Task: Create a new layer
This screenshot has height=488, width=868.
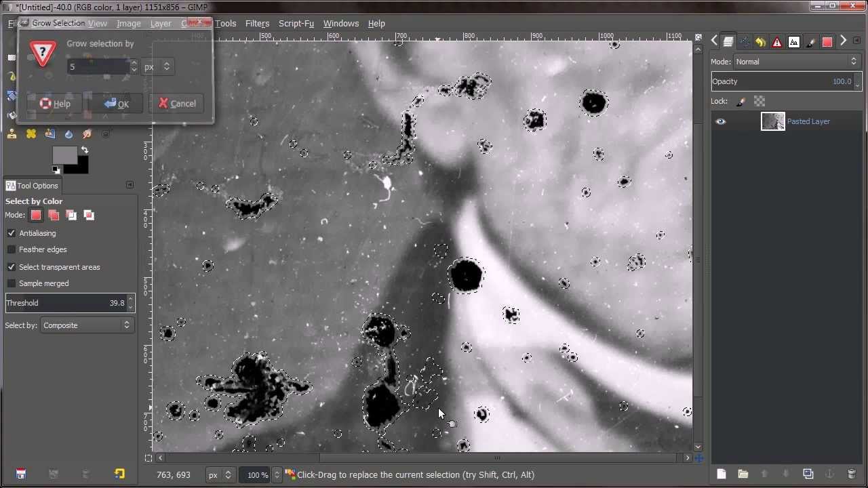Action: (721, 474)
